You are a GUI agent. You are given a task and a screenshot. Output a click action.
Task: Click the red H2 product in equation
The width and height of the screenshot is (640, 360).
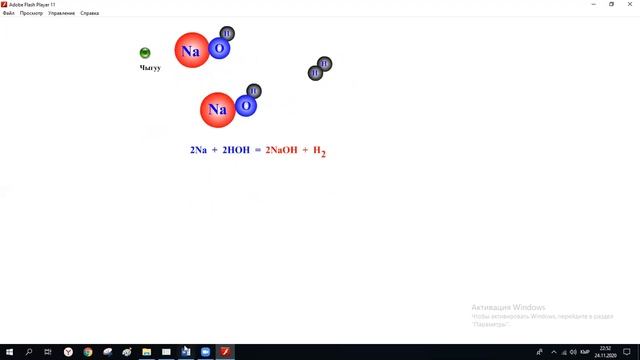pos(319,151)
